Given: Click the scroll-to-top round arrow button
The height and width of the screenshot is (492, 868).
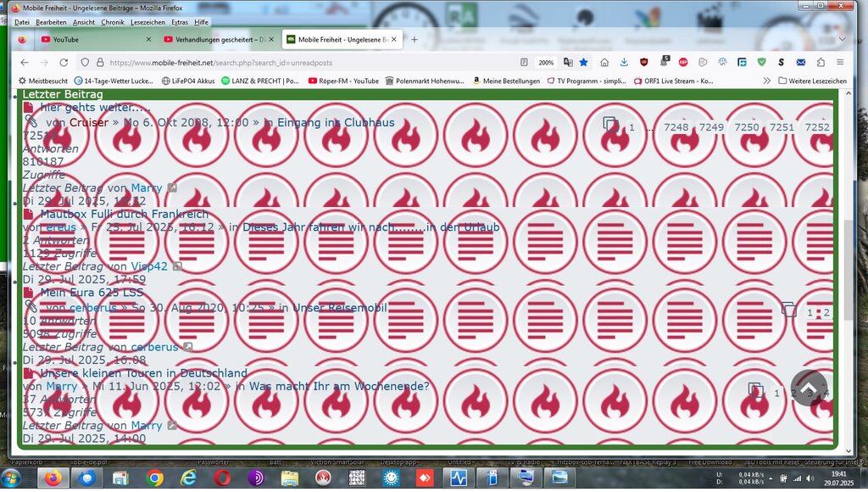Looking at the screenshot, I should pos(809,389).
